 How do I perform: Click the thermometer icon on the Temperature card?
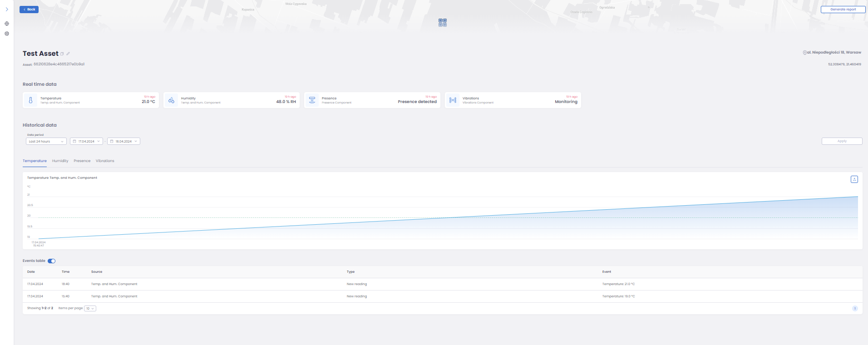(x=31, y=100)
